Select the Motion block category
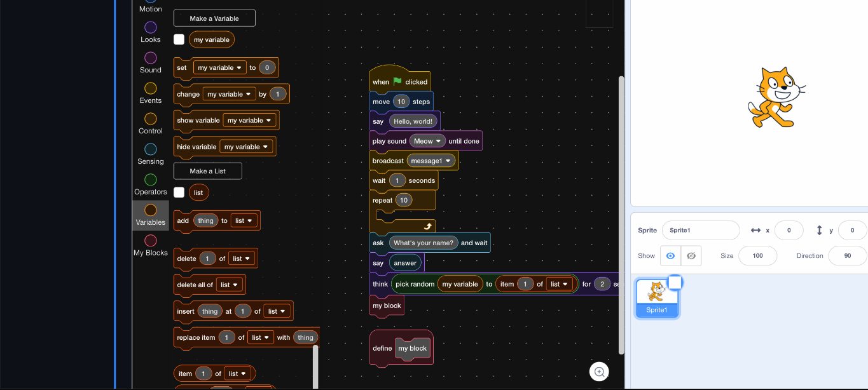The image size is (868, 390). [150, 6]
